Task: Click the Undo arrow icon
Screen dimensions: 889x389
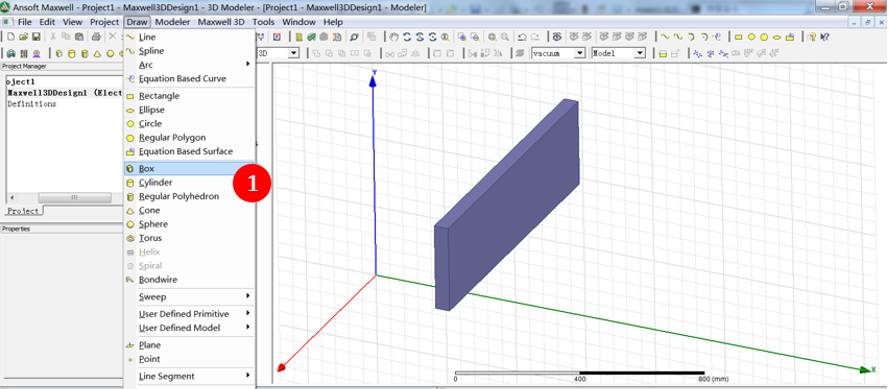Action: [x=522, y=37]
